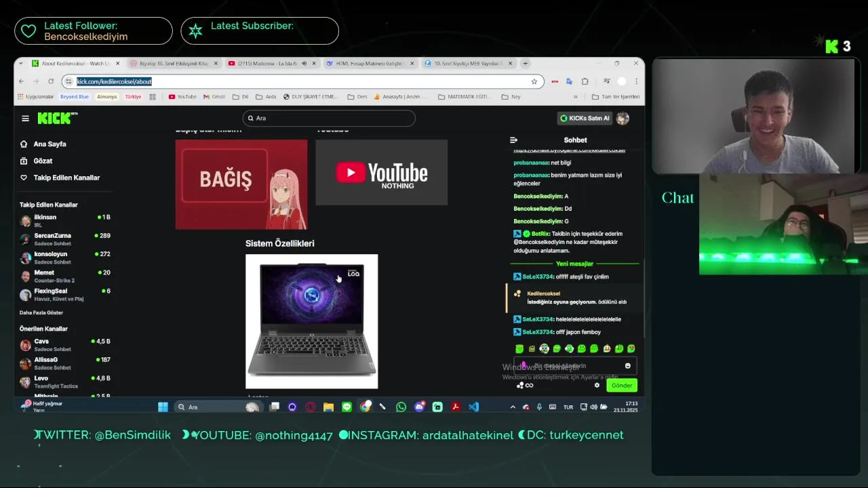The image size is (868, 488).
Task: Open the Tüm Yer İşaretleri bookmarks folder
Action: coord(615,97)
